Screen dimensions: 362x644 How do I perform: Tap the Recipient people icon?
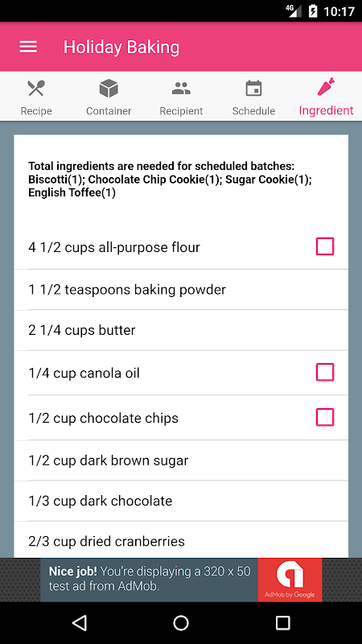181,89
